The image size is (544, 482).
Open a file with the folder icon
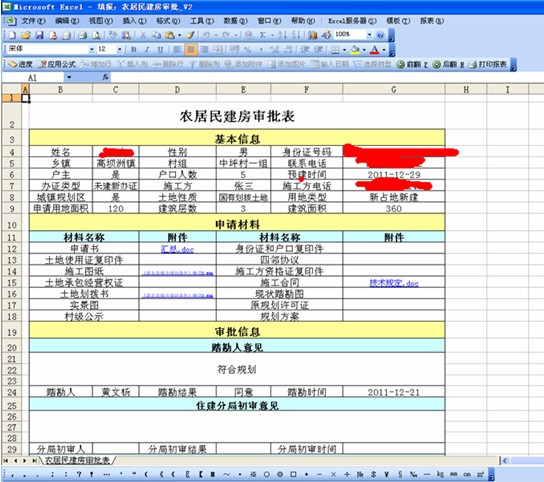pos(26,35)
